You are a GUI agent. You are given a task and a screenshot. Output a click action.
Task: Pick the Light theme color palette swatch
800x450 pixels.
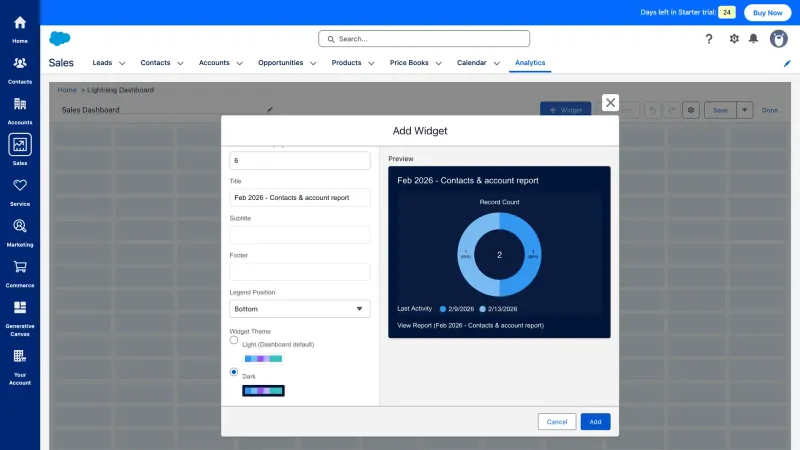pyautogui.click(x=263, y=359)
